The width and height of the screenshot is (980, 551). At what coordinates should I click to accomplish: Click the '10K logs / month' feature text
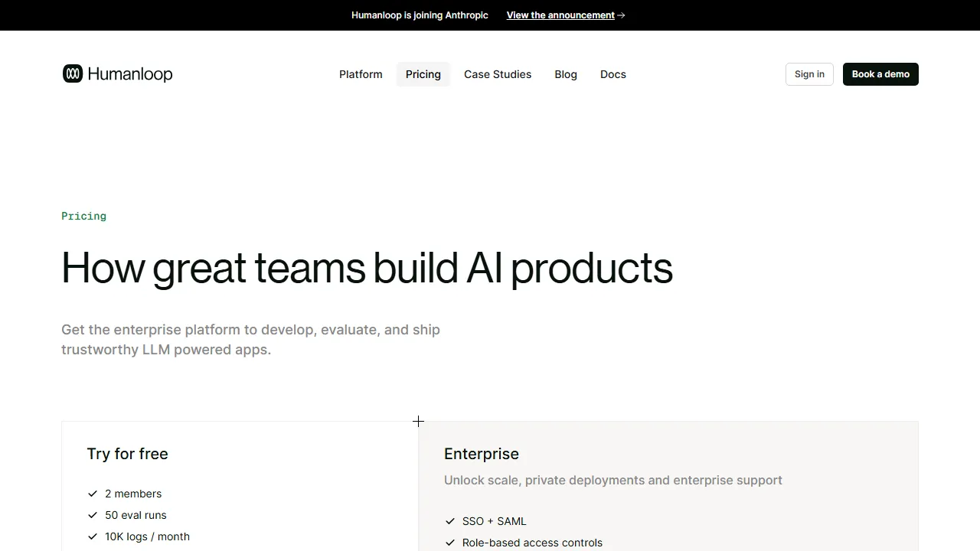tap(147, 536)
